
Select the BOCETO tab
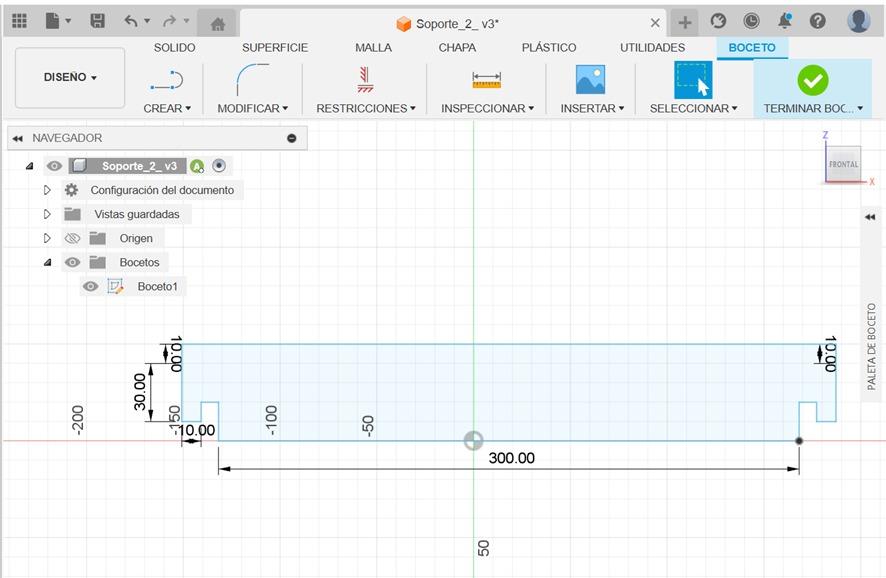[752, 48]
